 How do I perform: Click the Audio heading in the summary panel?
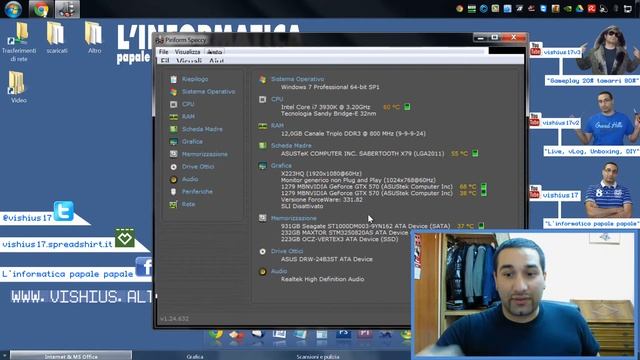click(279, 271)
